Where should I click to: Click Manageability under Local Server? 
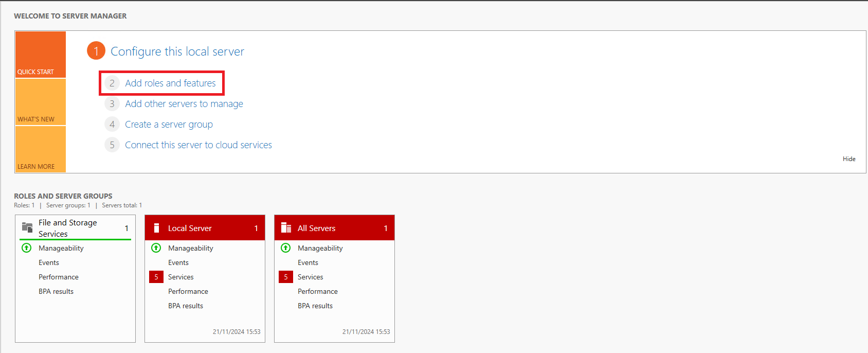point(191,248)
